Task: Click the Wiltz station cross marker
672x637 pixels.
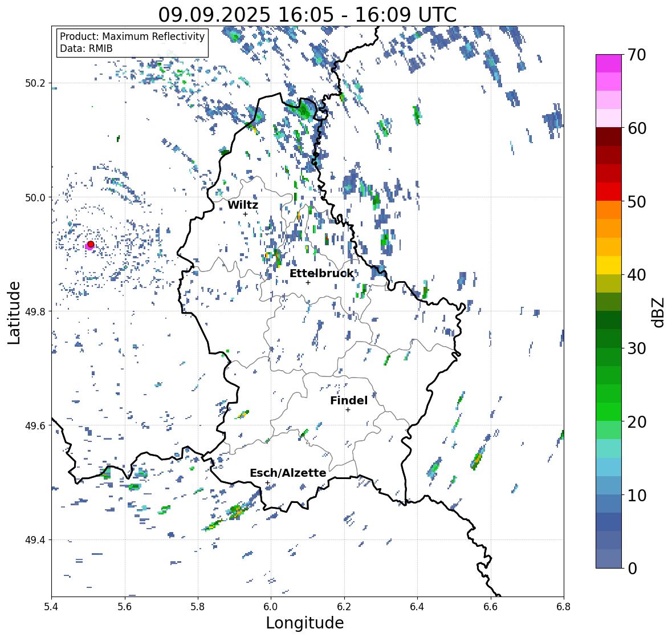Action: [x=245, y=214]
